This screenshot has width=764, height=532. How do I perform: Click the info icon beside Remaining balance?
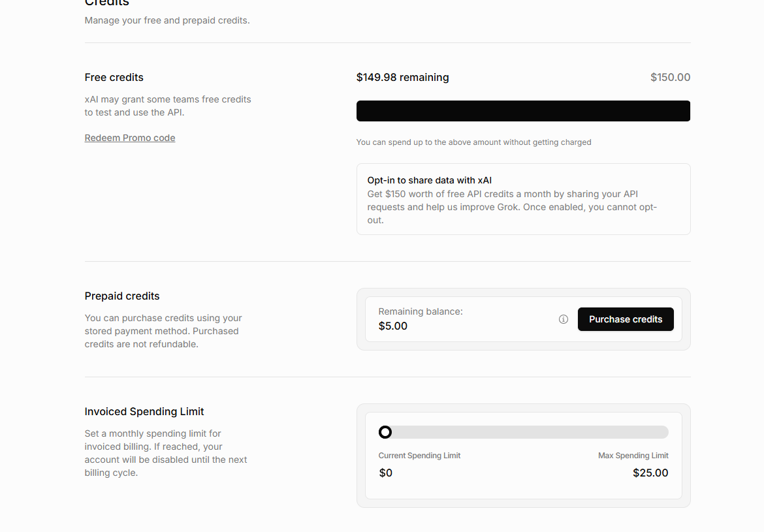point(564,319)
